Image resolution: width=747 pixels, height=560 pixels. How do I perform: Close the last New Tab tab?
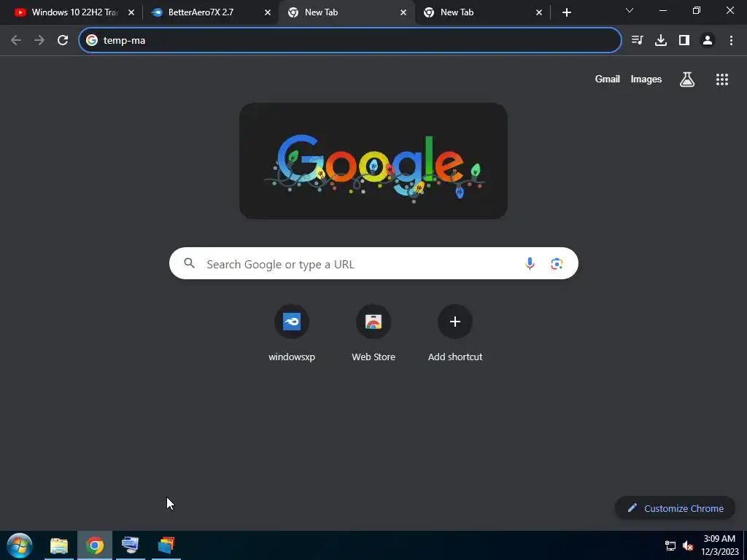tap(539, 12)
